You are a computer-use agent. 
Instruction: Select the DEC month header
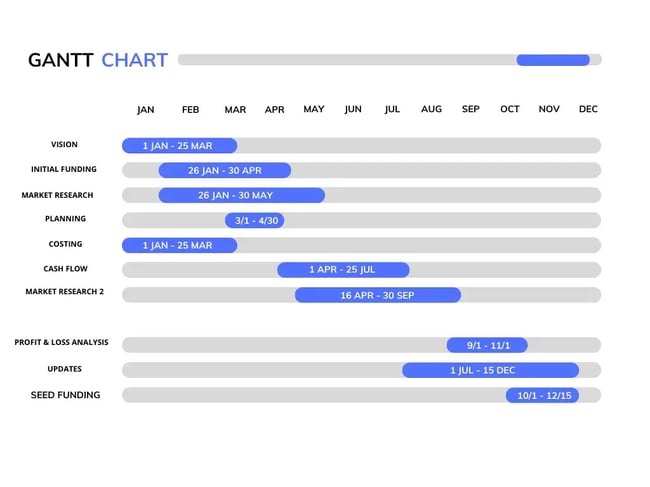click(588, 110)
